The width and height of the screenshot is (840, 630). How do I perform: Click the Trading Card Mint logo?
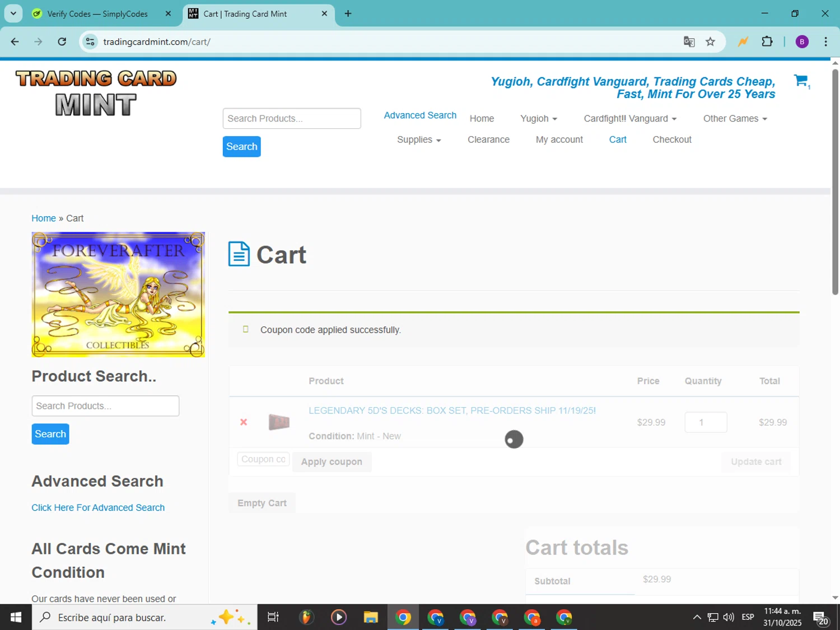[x=96, y=93]
